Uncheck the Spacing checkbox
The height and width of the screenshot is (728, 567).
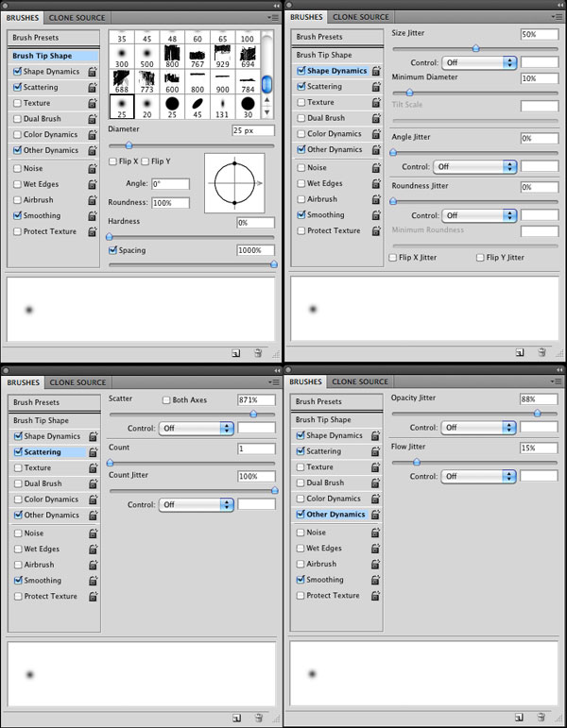[x=112, y=250]
